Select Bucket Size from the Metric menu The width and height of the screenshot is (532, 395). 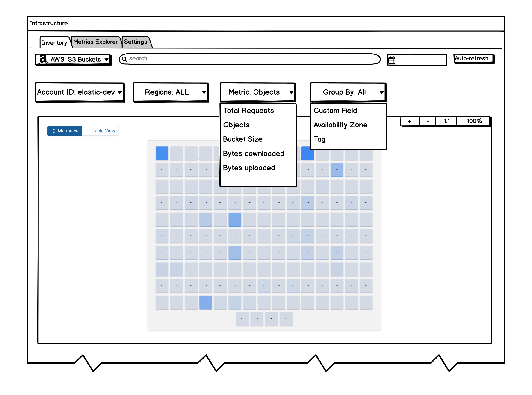[243, 139]
